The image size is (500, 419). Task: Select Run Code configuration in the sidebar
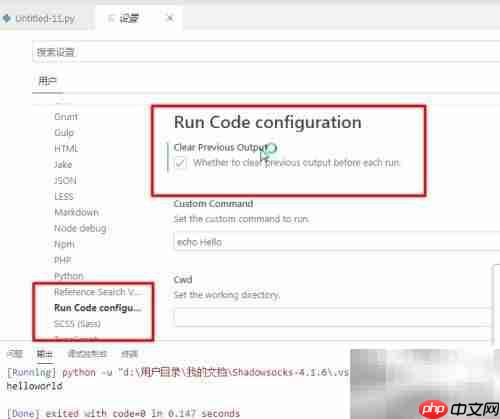point(97,308)
